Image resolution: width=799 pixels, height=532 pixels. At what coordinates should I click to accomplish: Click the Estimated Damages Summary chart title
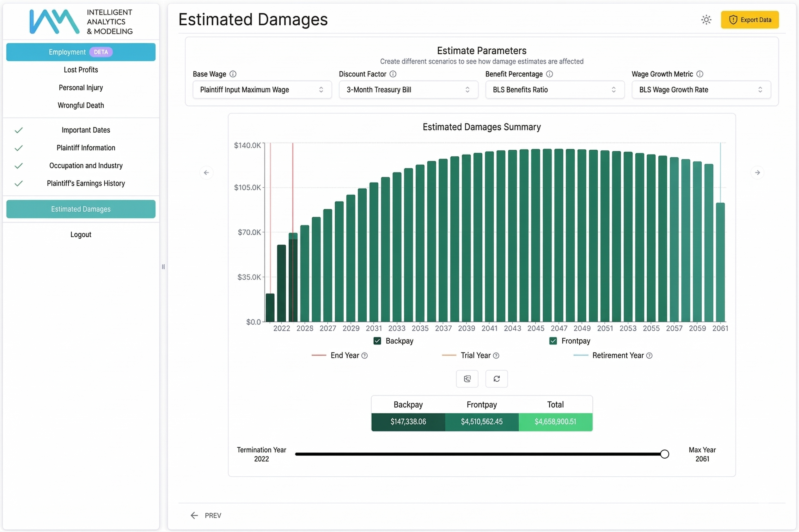pyautogui.click(x=482, y=127)
